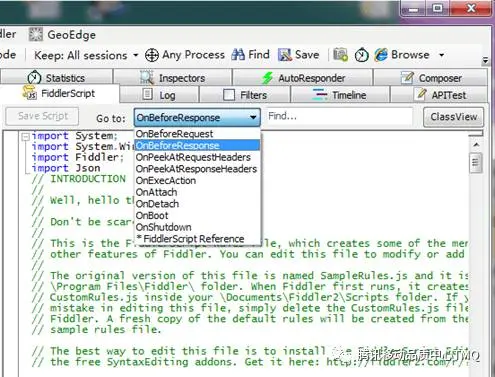Expand the Browse dropdown arrow
This screenshot has width=495, height=377.
(x=441, y=55)
